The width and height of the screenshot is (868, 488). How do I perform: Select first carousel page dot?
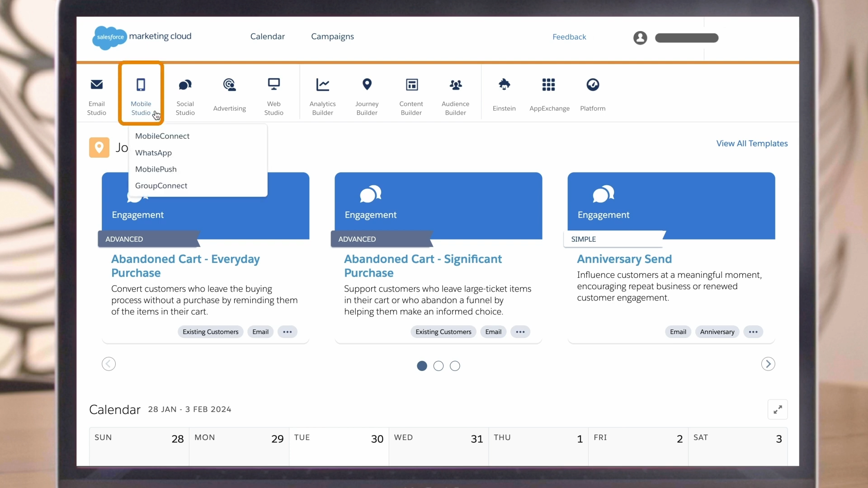click(422, 366)
